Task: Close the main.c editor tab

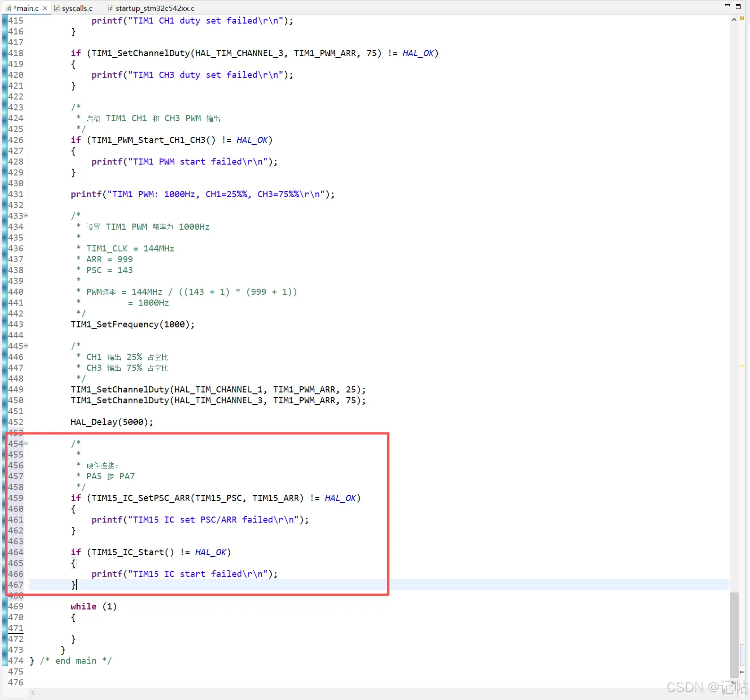Action: coord(45,8)
